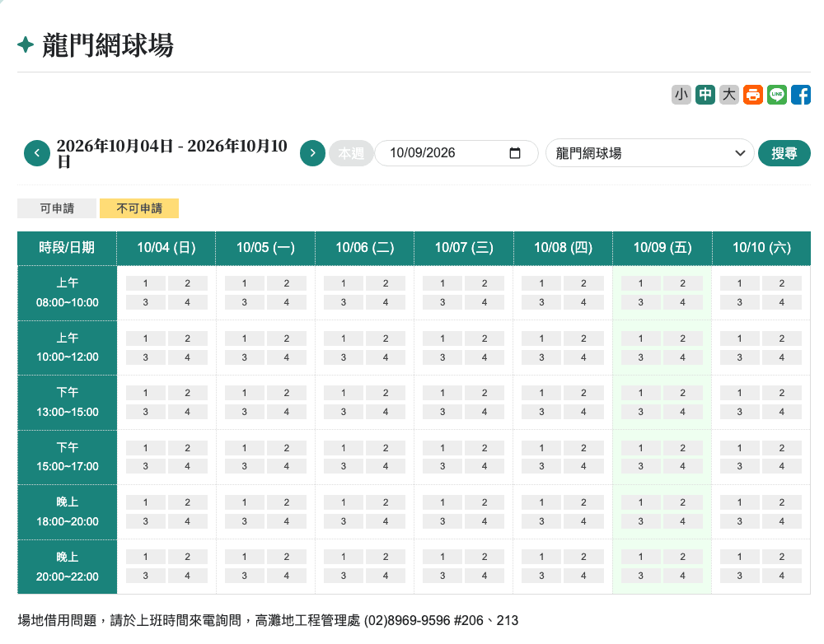The height and width of the screenshot is (644, 824).
Task: Select court 4 on 10/08 18:00~20:00
Action: pyautogui.click(x=583, y=521)
